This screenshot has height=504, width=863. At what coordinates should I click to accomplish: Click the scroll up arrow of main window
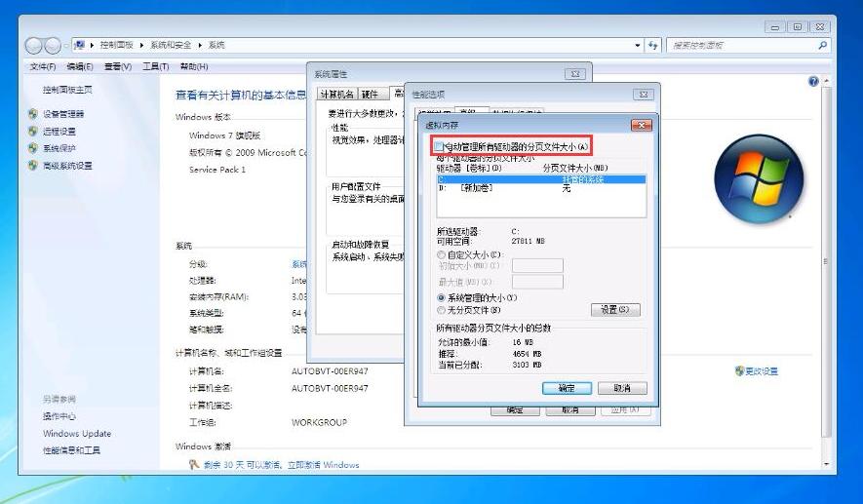tap(826, 81)
